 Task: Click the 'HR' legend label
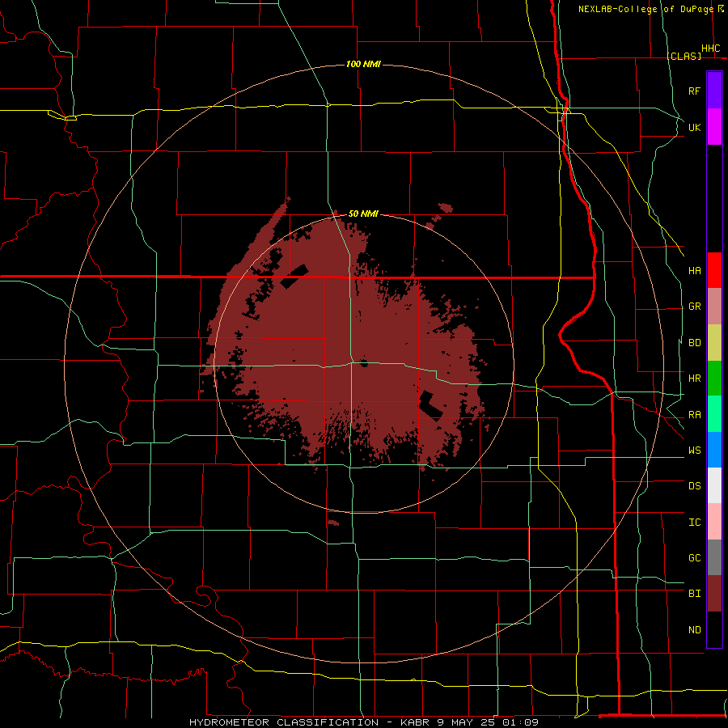(x=695, y=379)
